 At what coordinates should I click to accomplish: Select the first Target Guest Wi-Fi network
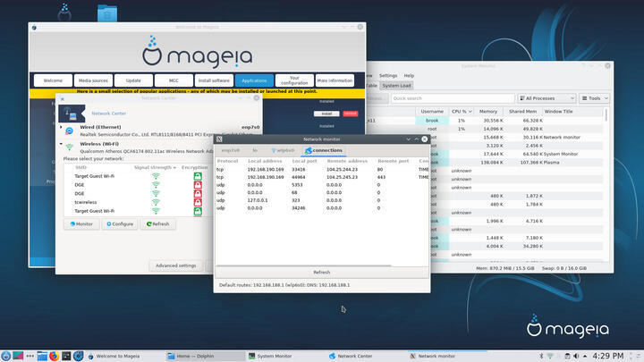(x=95, y=176)
